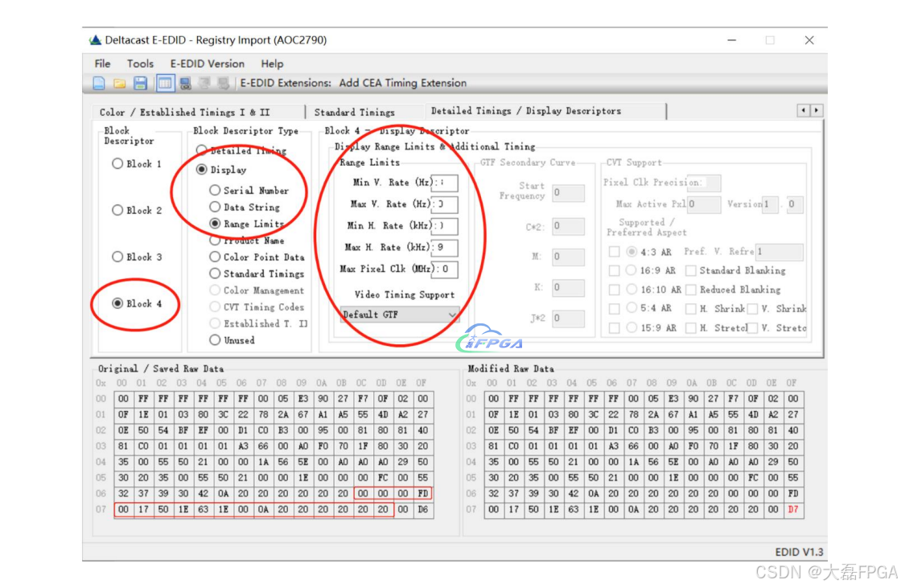The width and height of the screenshot is (901, 588).
Task: Click the open folder toolbar icon
Action: coord(120,84)
